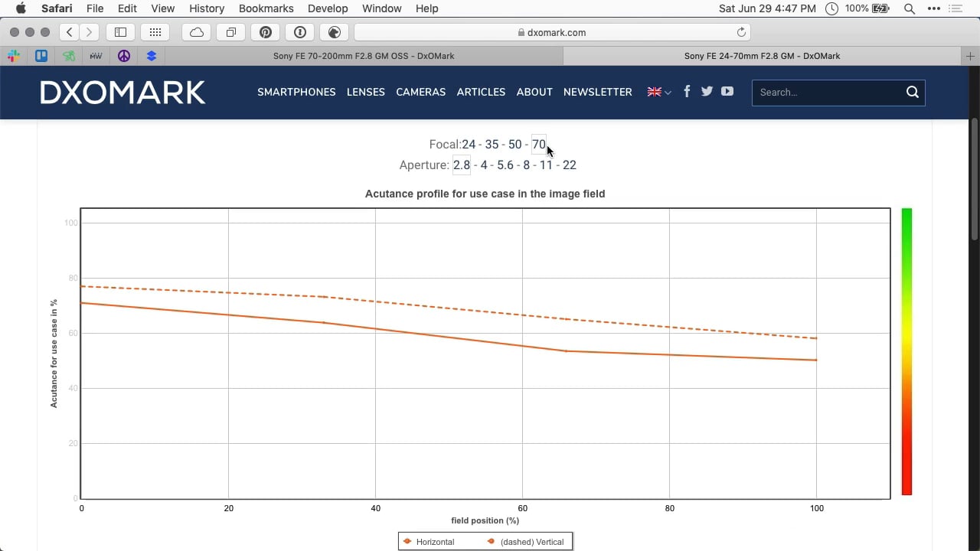
Task: Open the Help menu
Action: tap(426, 8)
